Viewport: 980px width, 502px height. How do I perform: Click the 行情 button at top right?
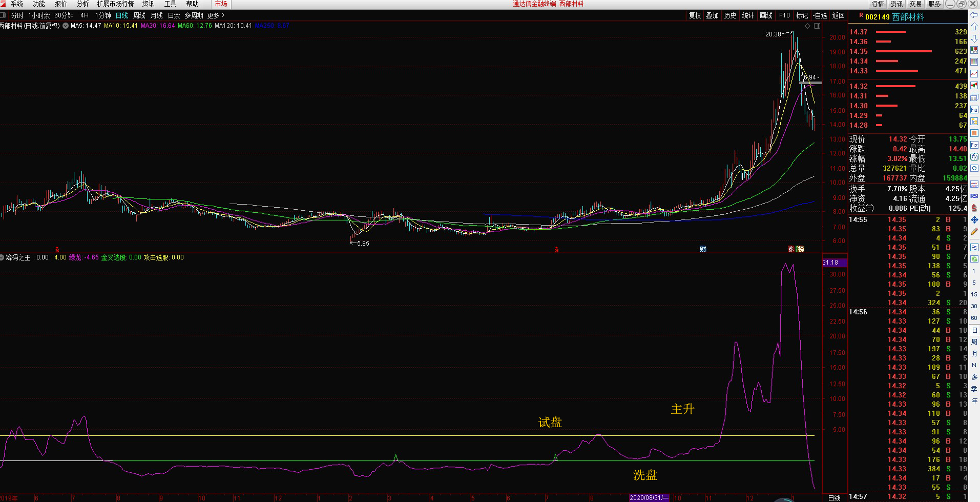(x=878, y=4)
